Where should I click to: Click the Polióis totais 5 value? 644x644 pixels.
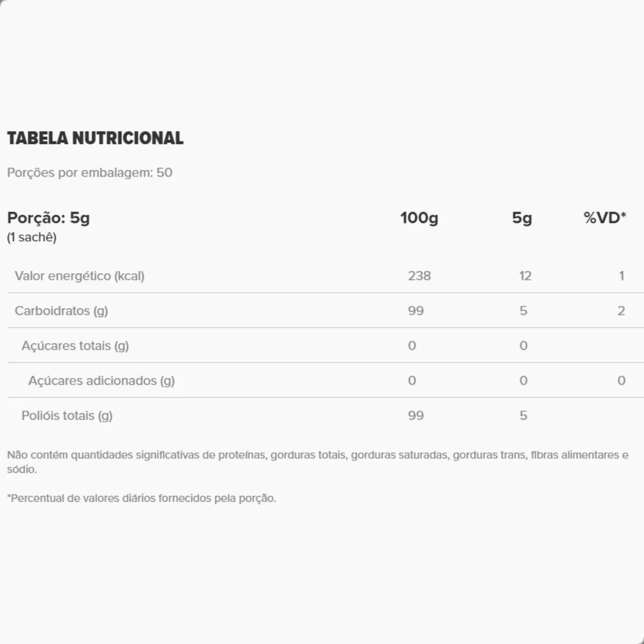[523, 415]
